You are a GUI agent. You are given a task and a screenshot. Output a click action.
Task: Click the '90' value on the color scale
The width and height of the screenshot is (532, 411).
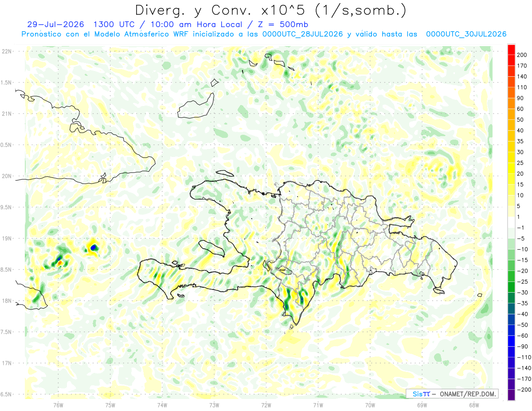coord(521,98)
